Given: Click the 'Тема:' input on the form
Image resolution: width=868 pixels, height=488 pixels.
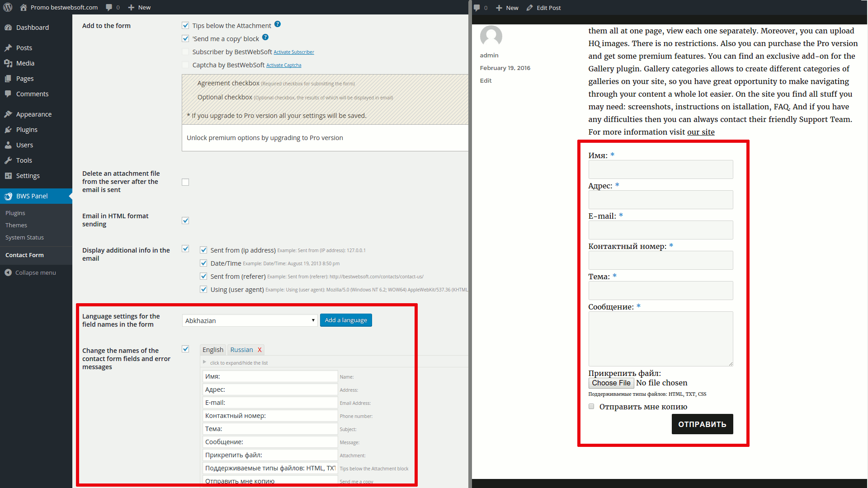Looking at the screenshot, I should point(660,291).
